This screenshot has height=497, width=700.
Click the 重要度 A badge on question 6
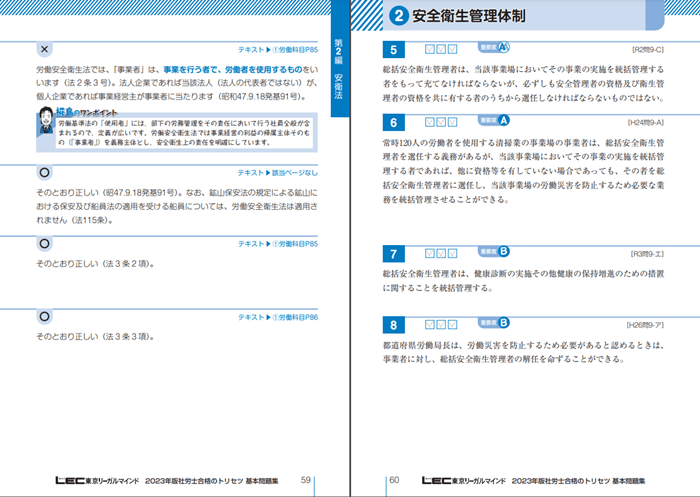coord(494,120)
